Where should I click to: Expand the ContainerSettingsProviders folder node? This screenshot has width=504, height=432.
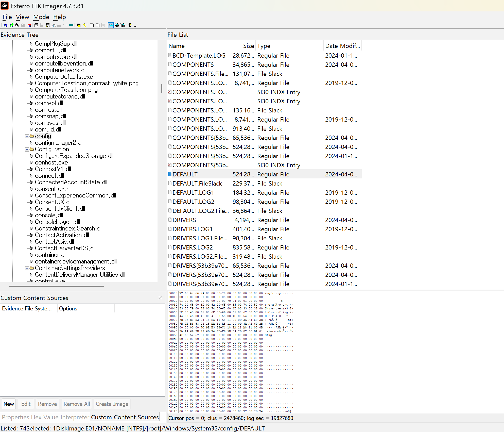tap(27, 268)
